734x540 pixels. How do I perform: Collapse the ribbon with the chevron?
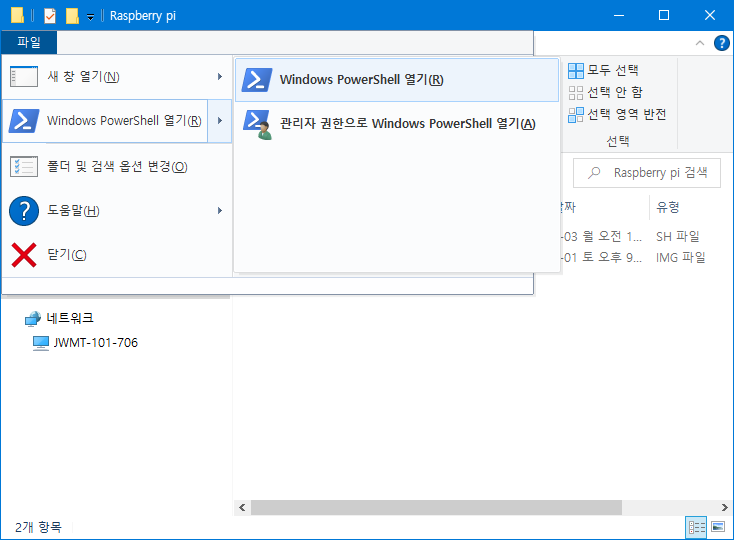click(700, 43)
